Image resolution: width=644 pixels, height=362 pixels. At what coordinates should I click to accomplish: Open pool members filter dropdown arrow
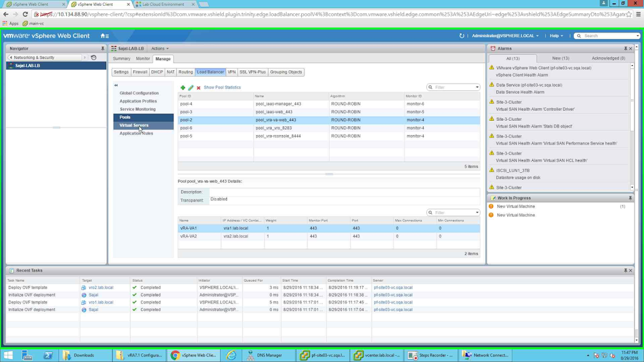477,212
